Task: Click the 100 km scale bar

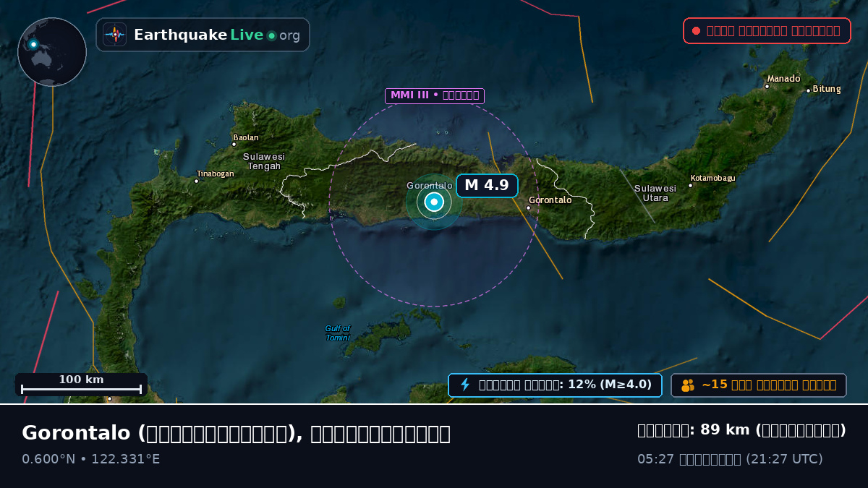Action: click(81, 384)
